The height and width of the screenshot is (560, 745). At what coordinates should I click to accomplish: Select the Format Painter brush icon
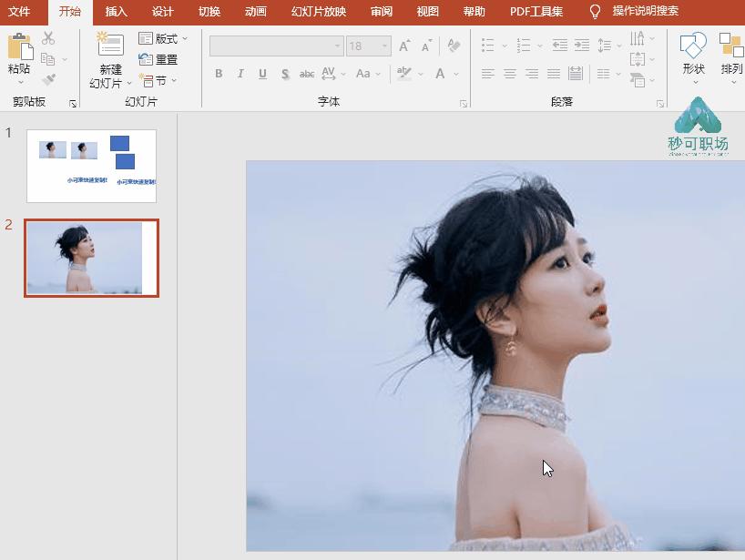(48, 80)
